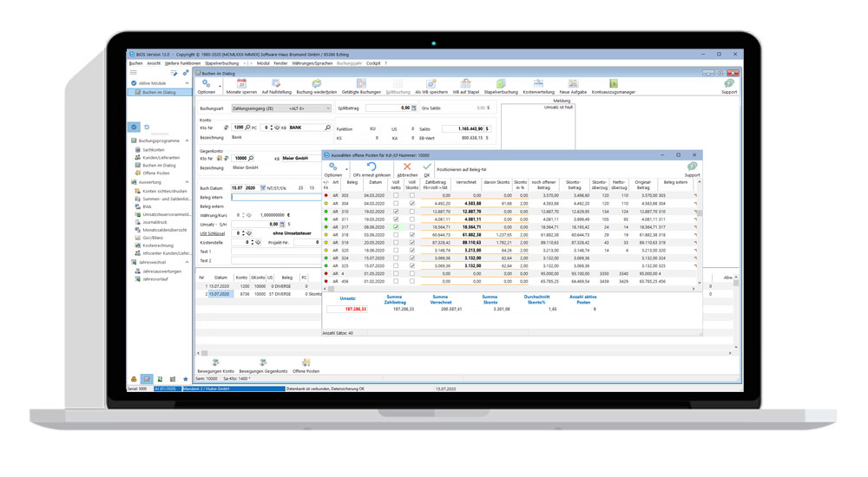
Task: Click the UST Schlüssel underlined label
Action: click(212, 233)
